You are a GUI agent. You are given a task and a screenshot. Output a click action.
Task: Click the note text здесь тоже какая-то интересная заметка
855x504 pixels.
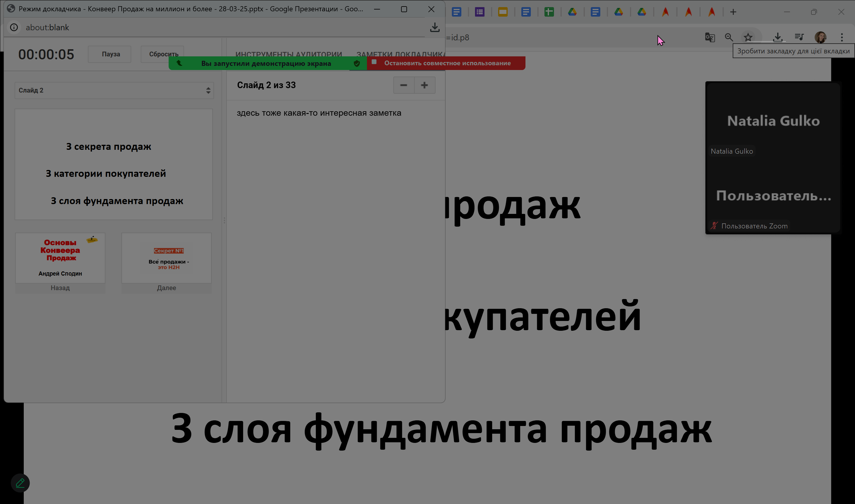point(319,113)
